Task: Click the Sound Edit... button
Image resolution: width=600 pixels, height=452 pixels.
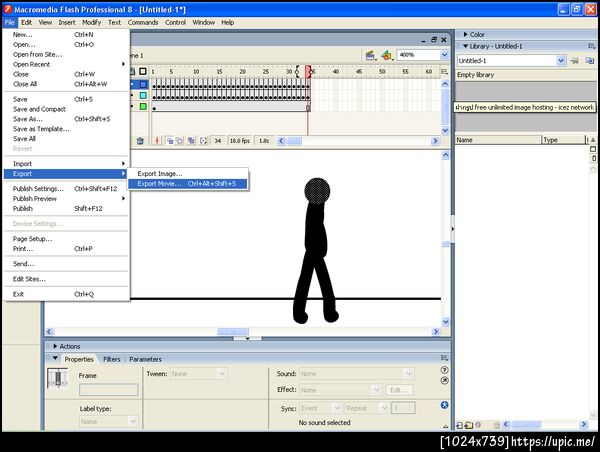Action: click(399, 390)
